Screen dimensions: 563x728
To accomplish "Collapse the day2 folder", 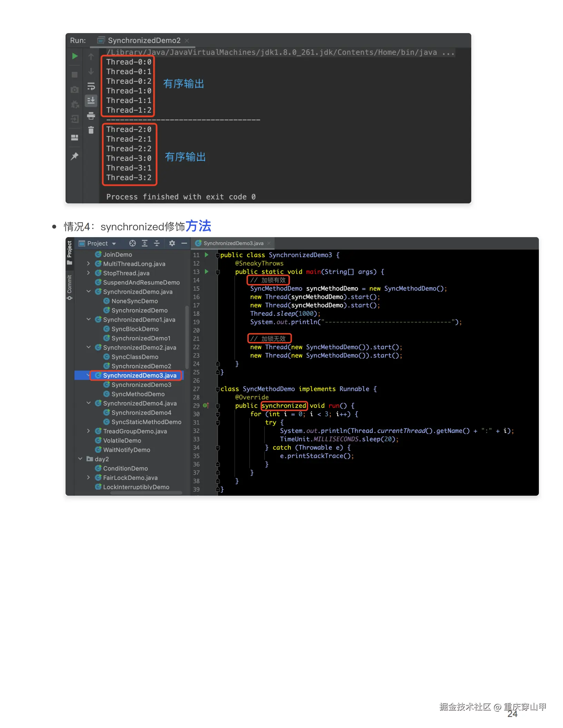I will [x=80, y=459].
